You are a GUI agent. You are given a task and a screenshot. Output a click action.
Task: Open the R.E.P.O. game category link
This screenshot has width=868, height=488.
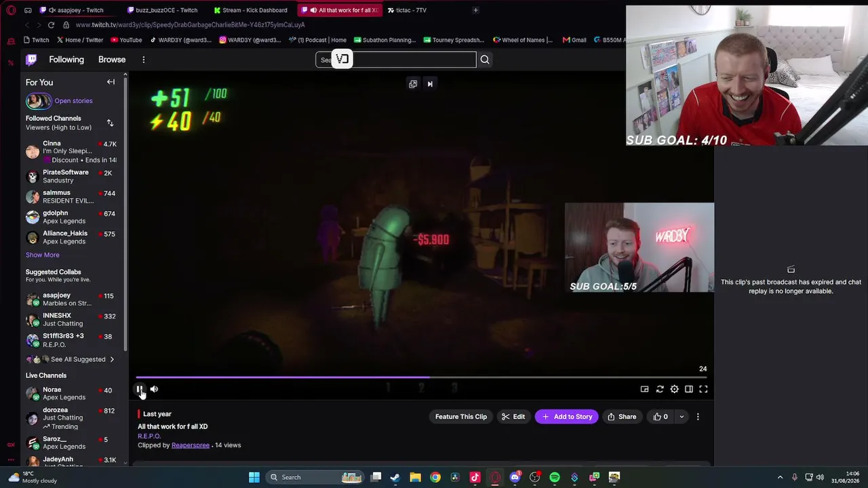point(149,436)
